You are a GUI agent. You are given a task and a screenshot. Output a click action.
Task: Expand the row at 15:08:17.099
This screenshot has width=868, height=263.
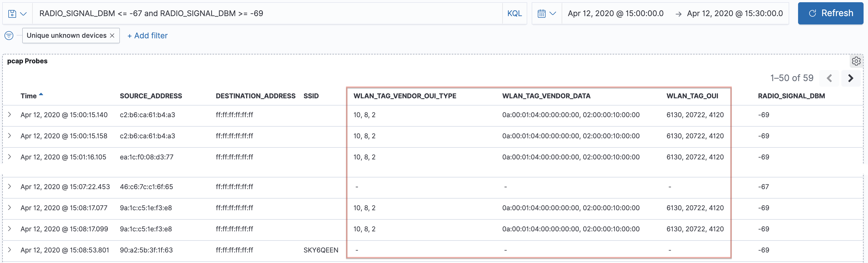coord(10,229)
